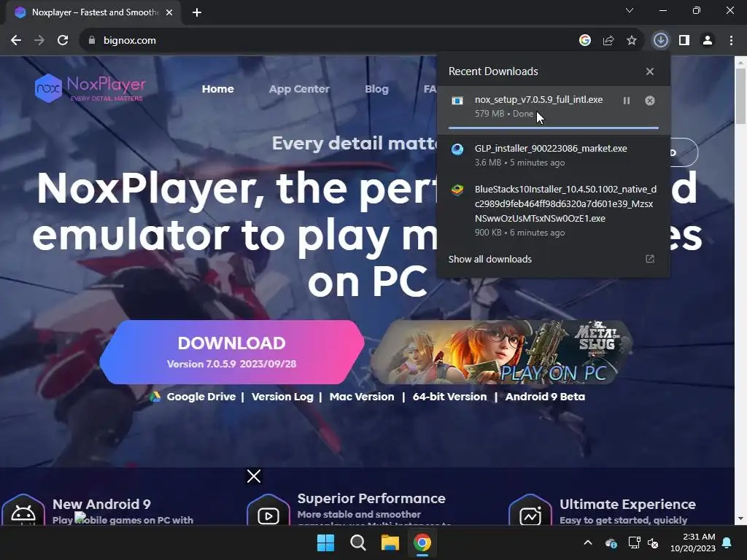The width and height of the screenshot is (747, 560).
Task: Open the 64-bit Version link
Action: [x=449, y=397]
